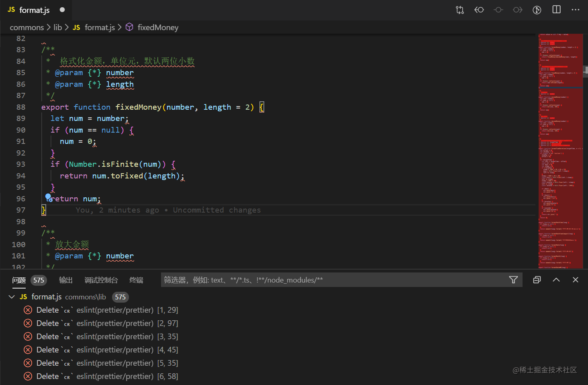
Task: Switch to the 输出 panel tab
Action: pyautogui.click(x=65, y=280)
